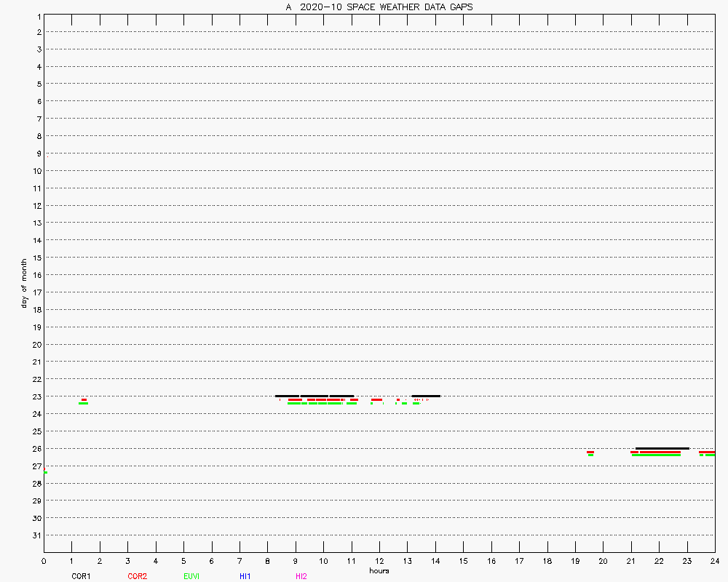
Task: Click the day 1 tick label
Action: [38, 15]
